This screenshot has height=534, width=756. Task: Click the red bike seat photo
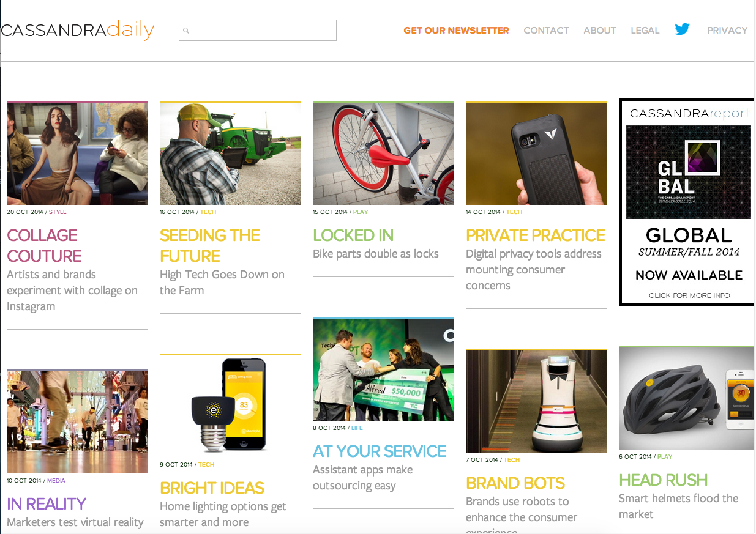click(x=383, y=153)
